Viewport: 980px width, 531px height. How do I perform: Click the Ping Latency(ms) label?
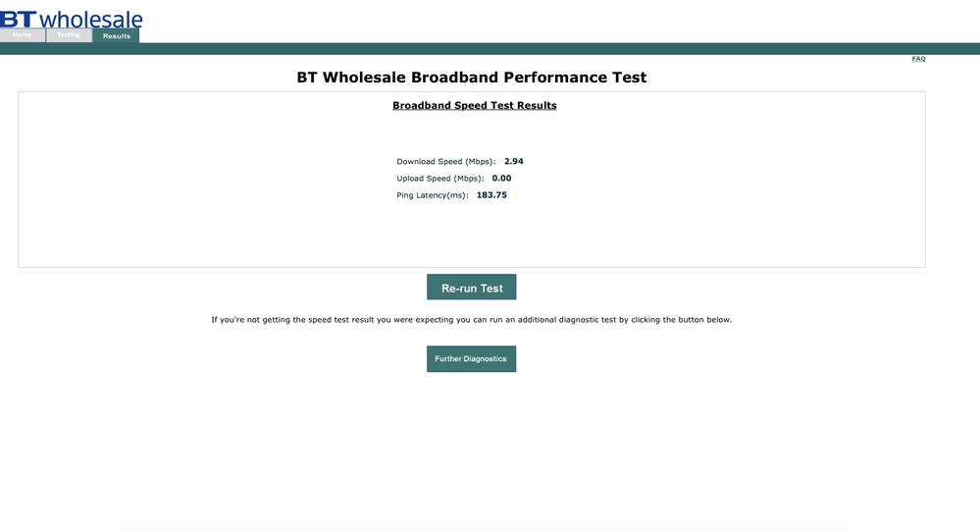pos(432,195)
